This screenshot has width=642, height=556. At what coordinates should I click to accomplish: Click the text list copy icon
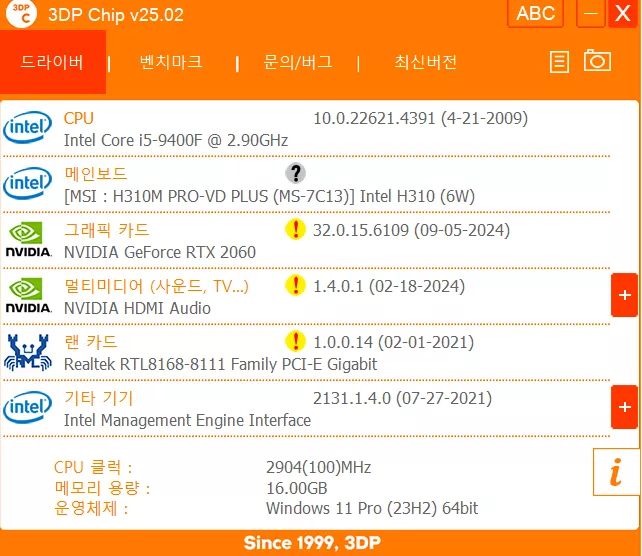point(559,62)
